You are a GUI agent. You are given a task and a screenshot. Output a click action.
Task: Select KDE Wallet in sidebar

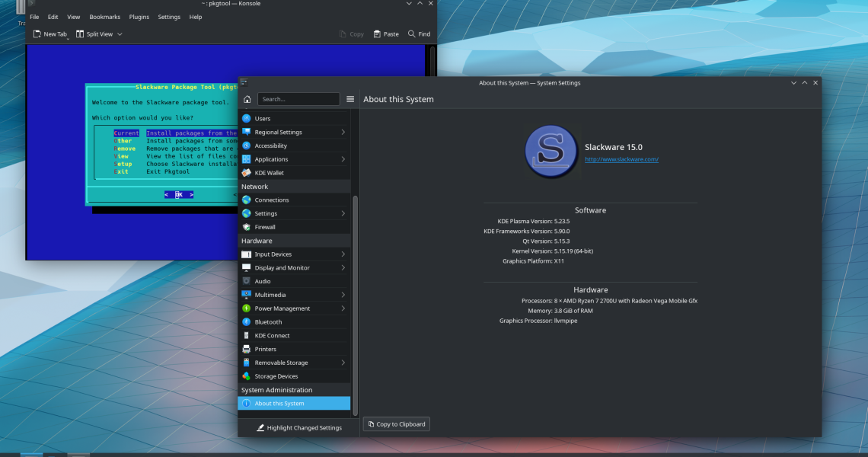[269, 173]
